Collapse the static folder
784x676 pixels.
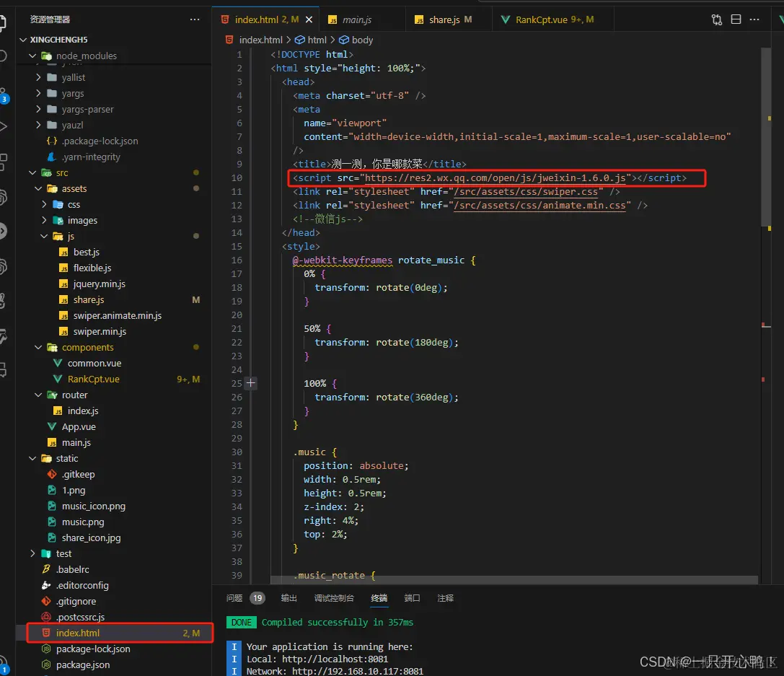coord(32,459)
